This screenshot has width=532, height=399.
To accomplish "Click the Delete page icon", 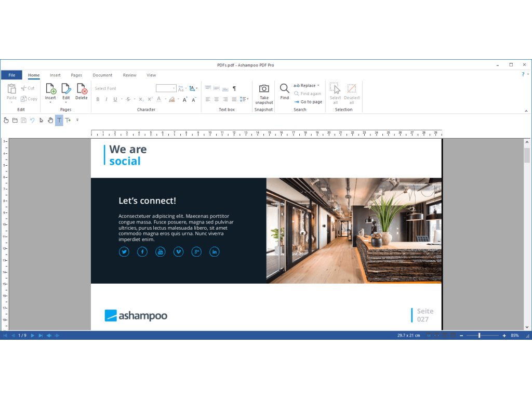I will pyautogui.click(x=82, y=89).
